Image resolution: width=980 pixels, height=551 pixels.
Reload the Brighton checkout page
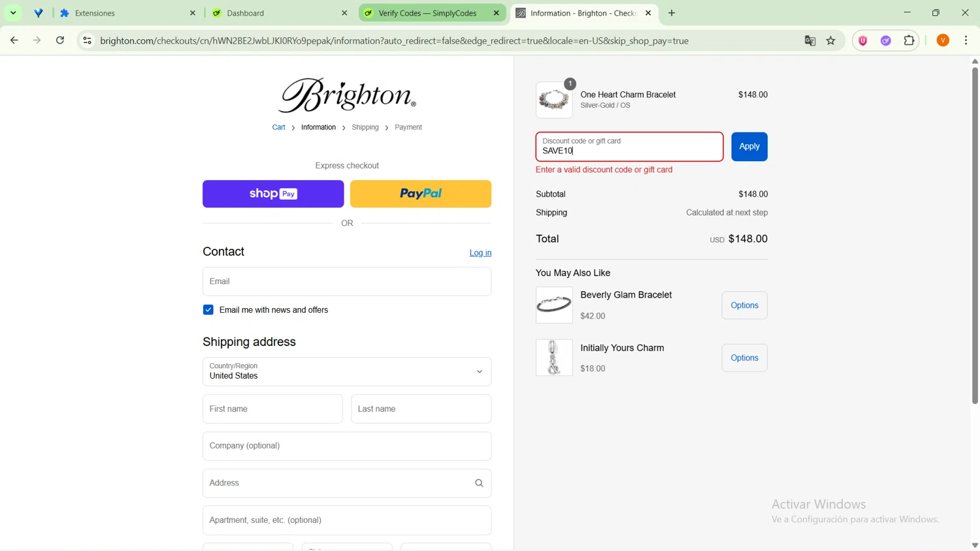[x=60, y=40]
